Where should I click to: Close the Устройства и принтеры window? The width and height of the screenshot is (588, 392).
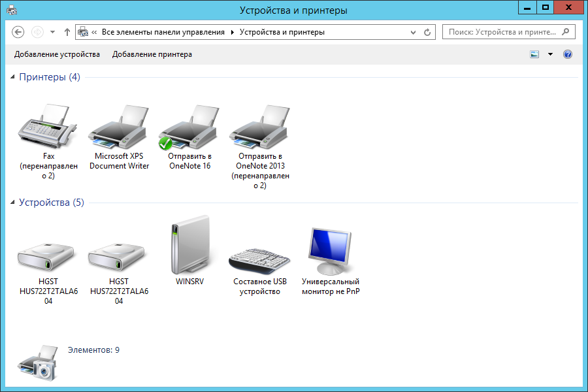[x=568, y=7]
